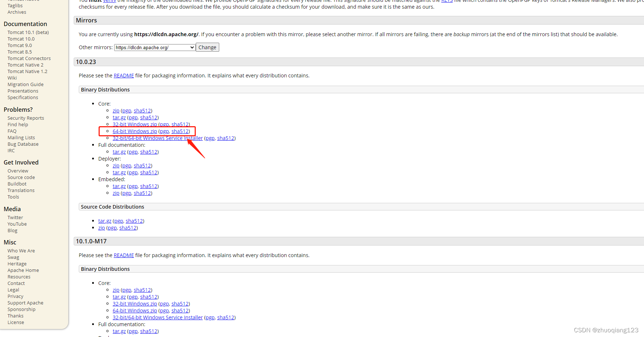644x337 pixels.
Task: Open Specifications page
Action: 23,98
